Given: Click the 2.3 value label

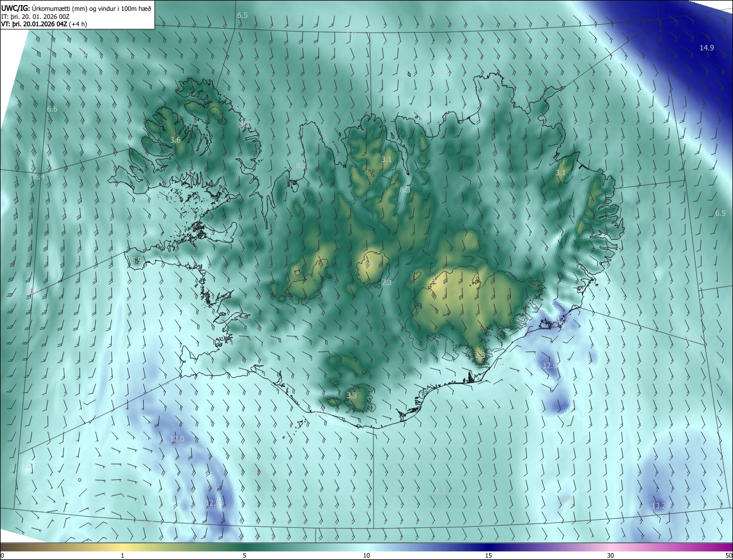Looking at the screenshot, I should (480, 356).
